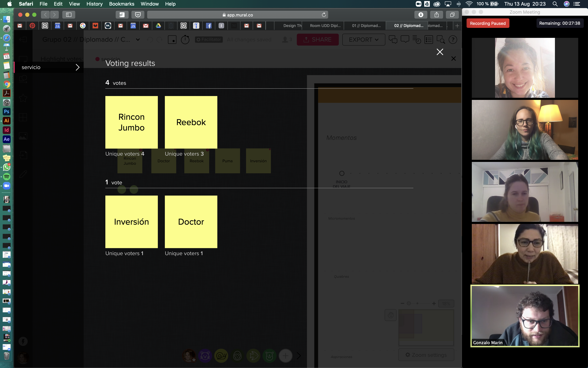Toggle the Facilitator badge
This screenshot has width=588, height=368.
click(x=209, y=39)
